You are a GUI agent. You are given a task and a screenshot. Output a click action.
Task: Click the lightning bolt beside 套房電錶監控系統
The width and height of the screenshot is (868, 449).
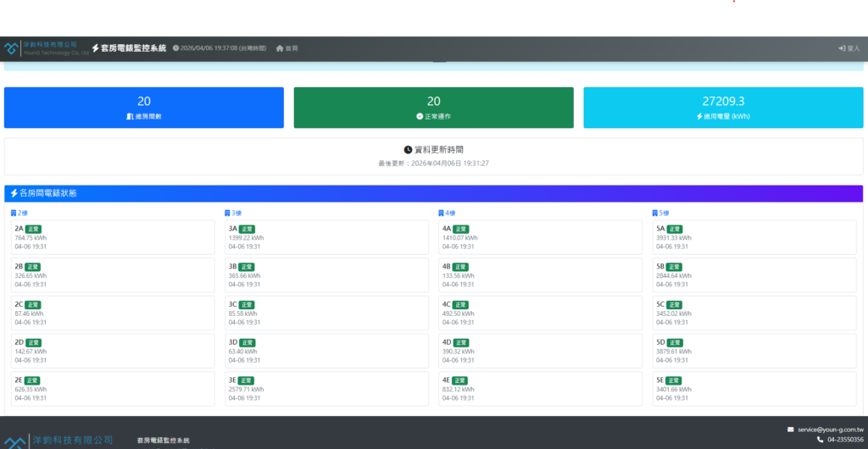click(x=95, y=48)
